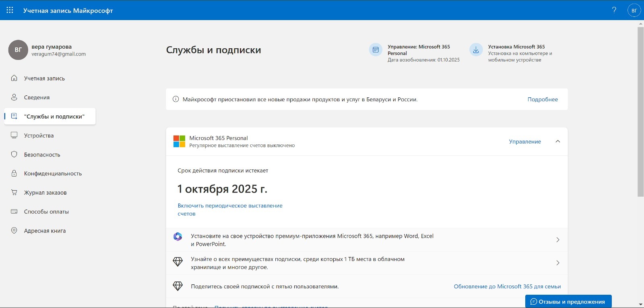The height and width of the screenshot is (308, 644).
Task: Click the email veragum74@gmail.com
Action: click(58, 54)
